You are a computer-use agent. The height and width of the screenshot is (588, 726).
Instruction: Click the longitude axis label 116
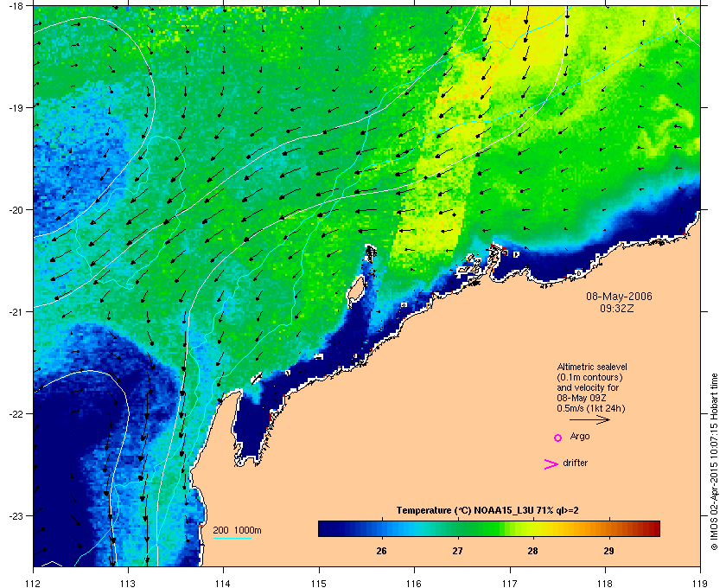coord(414,584)
